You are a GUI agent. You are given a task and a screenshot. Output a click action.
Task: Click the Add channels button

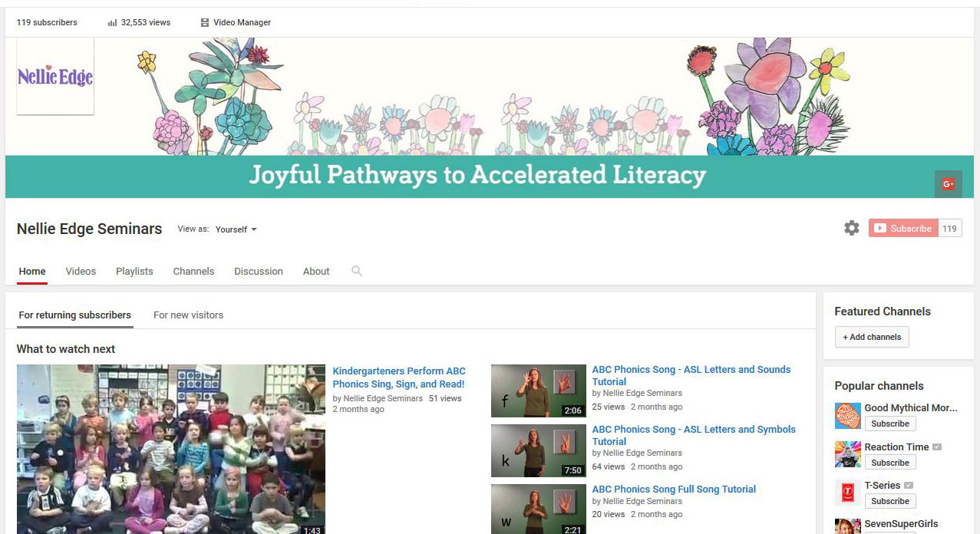tap(872, 337)
